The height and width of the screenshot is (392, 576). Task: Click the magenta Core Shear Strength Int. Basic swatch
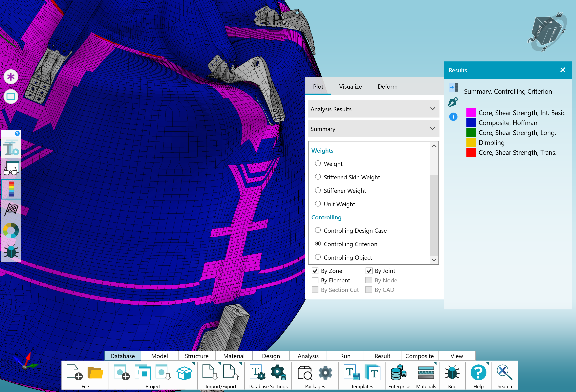click(x=471, y=113)
